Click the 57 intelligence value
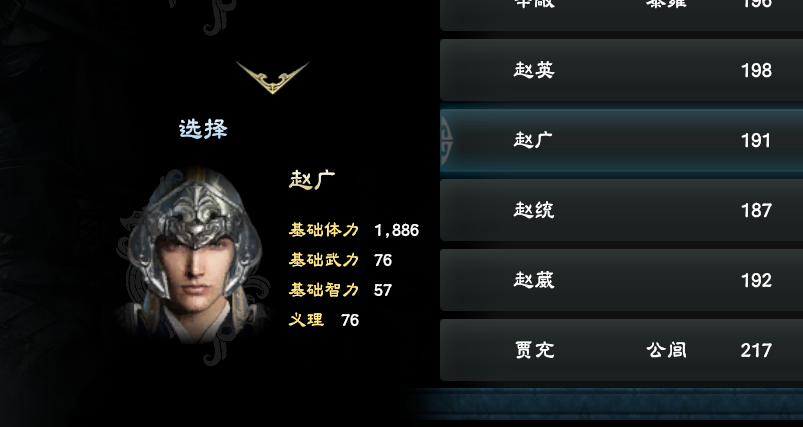803x427 pixels. coord(383,290)
